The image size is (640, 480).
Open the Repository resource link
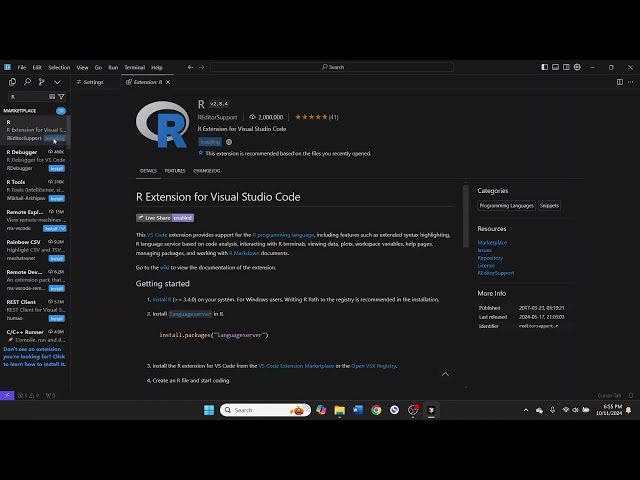pyautogui.click(x=490, y=258)
